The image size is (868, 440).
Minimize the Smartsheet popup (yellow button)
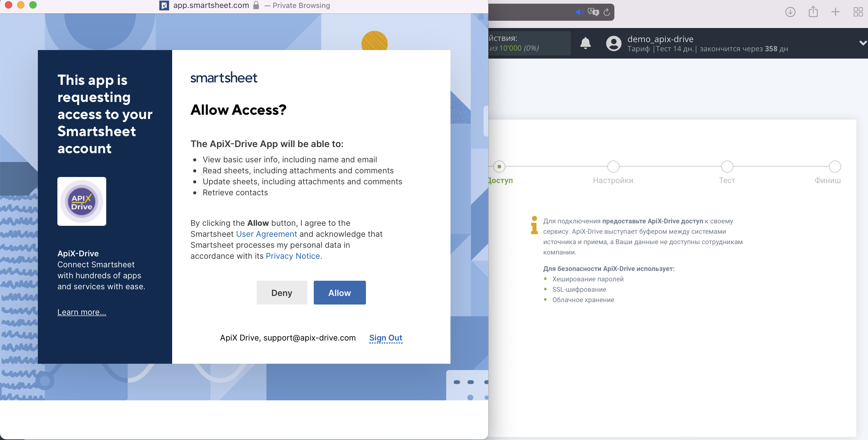(x=20, y=5)
